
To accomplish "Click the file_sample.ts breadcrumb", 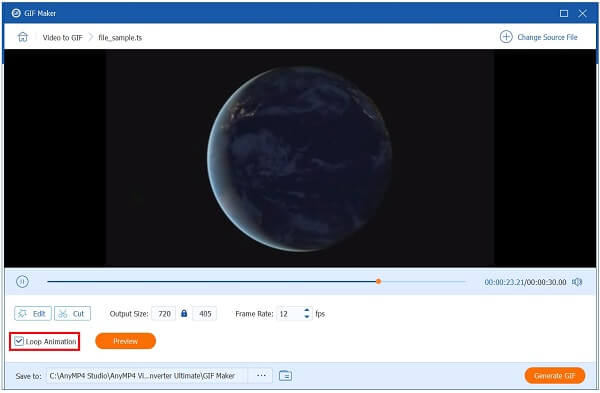I will (x=120, y=38).
